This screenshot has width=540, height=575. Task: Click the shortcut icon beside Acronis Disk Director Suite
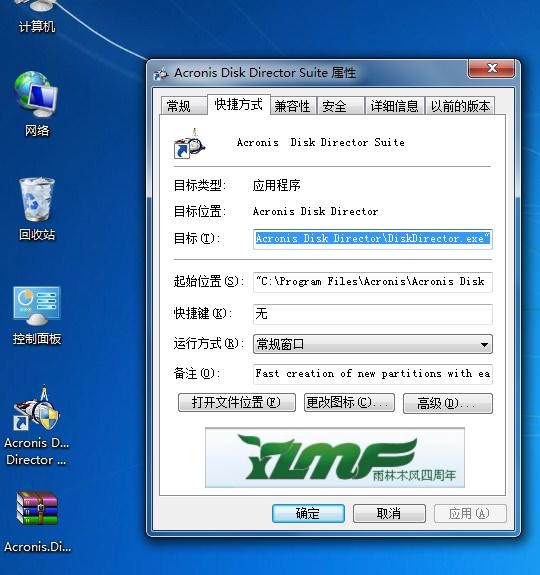point(189,143)
